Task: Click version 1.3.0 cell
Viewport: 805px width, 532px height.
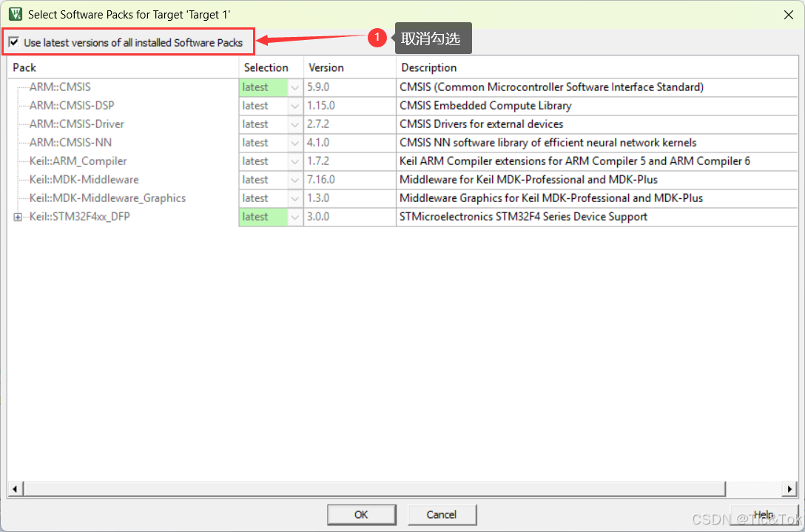Action: point(350,199)
